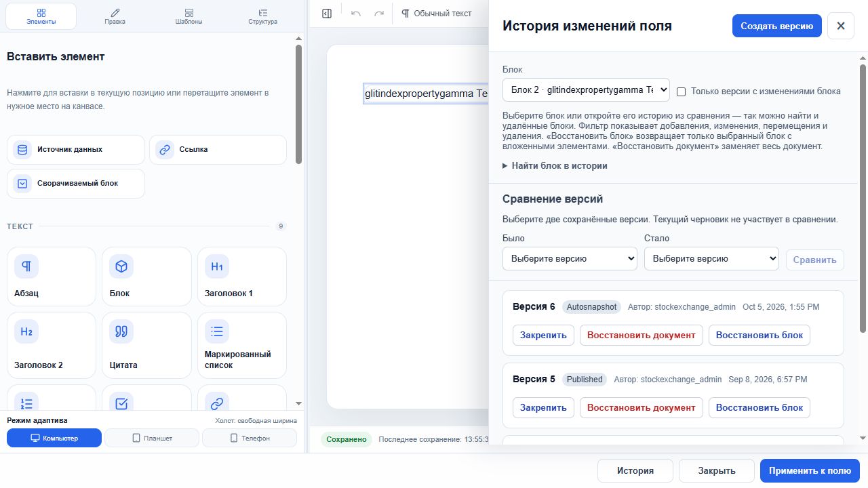Add a Заголовок 1 heading element
This screenshot has height=488, width=868.
242,277
